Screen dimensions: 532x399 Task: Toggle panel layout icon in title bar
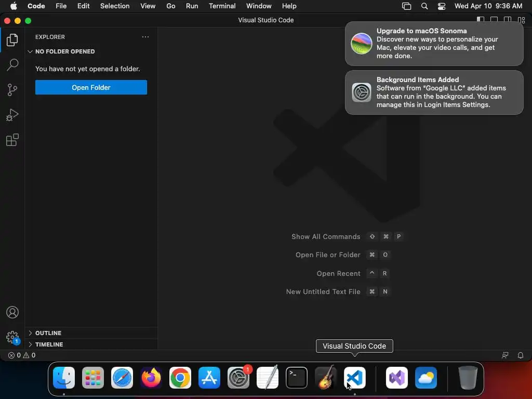494,20
